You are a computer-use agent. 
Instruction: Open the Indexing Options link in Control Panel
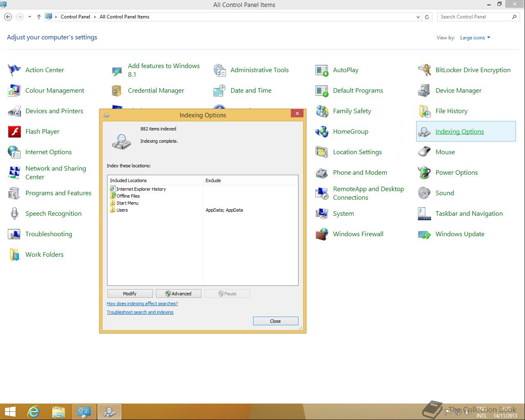point(459,132)
